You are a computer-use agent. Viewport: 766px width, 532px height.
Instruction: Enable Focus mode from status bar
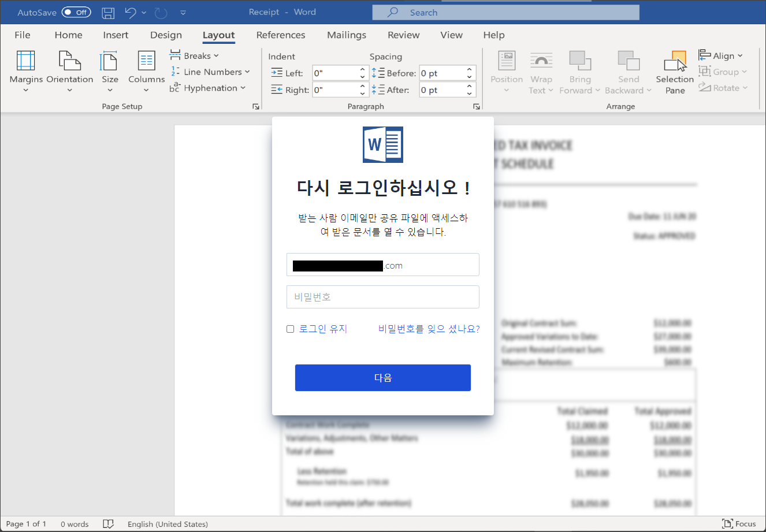[739, 524]
